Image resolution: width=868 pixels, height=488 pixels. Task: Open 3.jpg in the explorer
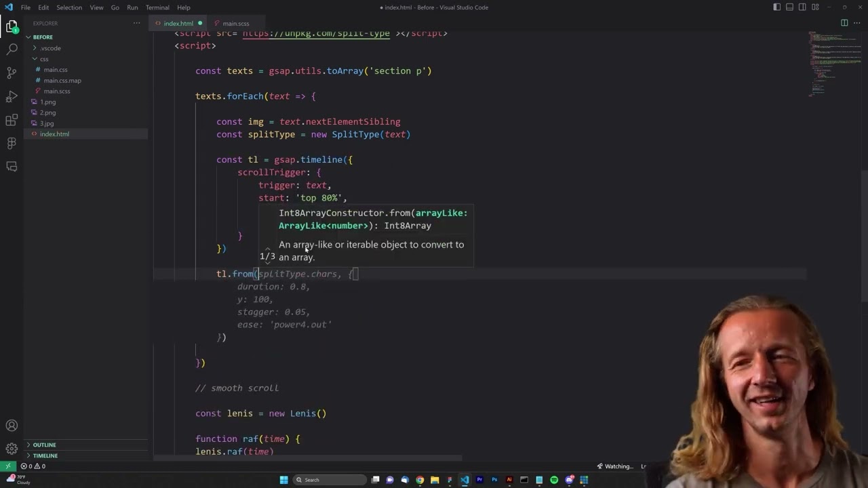pyautogui.click(x=86, y=123)
